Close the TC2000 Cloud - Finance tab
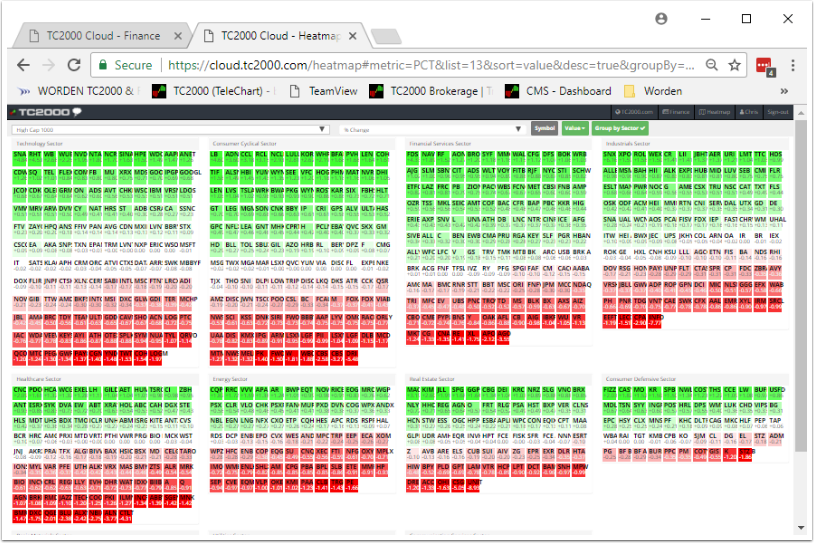Screen dimensions: 814x543 click(x=178, y=36)
